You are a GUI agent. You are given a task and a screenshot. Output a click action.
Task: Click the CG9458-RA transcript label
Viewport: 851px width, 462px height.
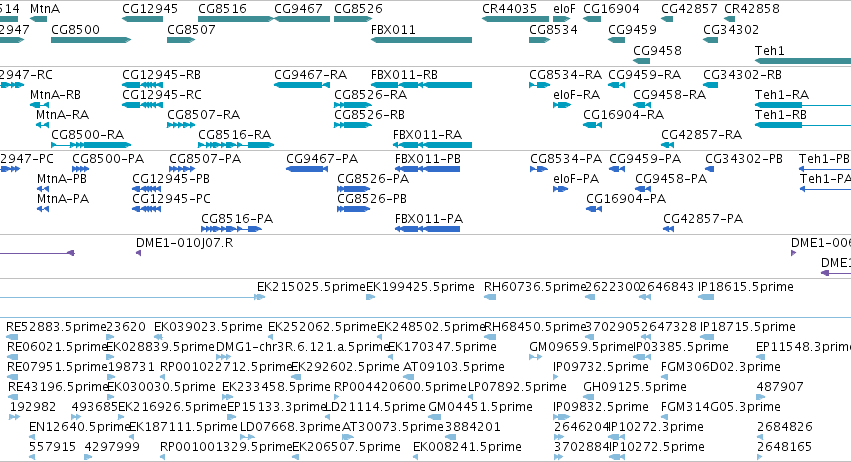tap(670, 94)
